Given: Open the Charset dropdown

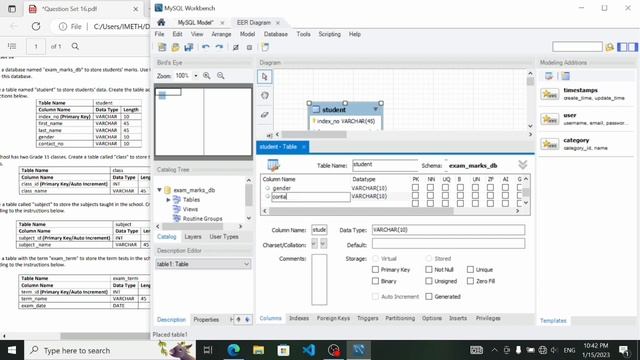Looking at the screenshot, I should pos(314,244).
